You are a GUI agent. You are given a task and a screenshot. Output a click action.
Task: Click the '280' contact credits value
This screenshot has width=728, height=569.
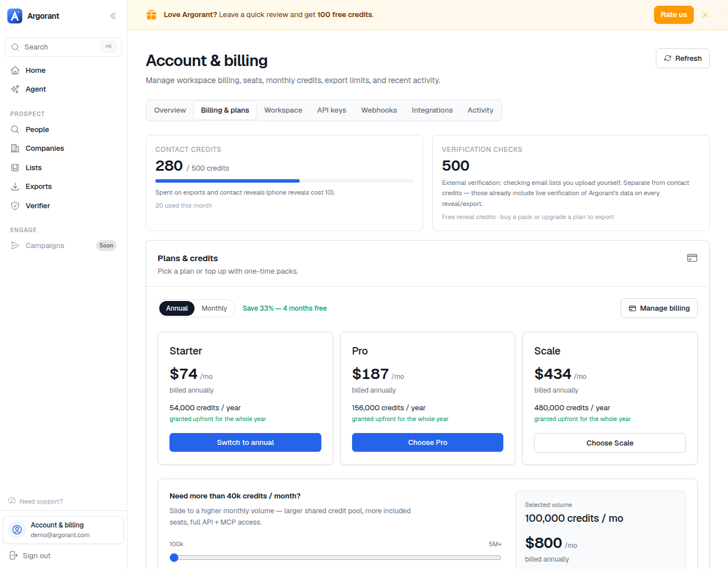click(x=169, y=166)
